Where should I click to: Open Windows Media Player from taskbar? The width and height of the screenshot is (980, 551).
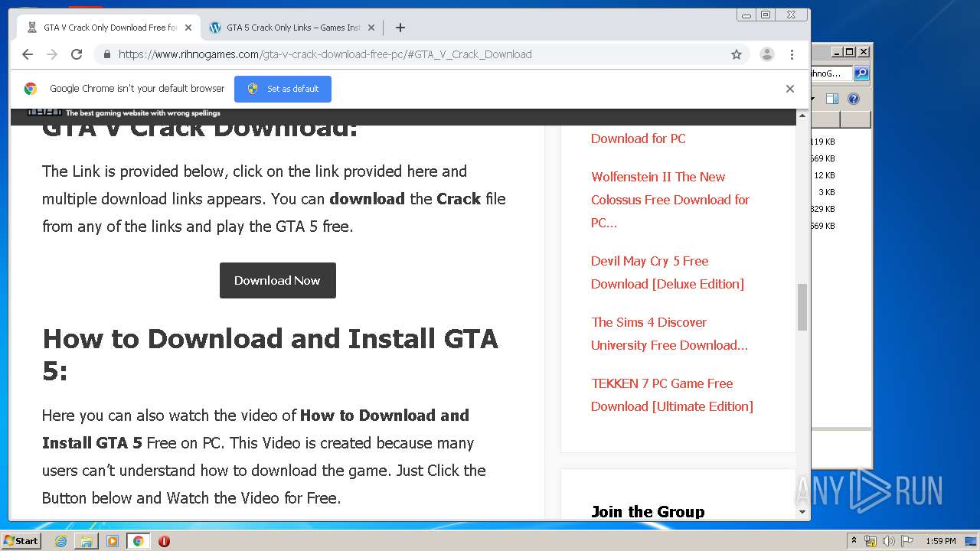pyautogui.click(x=113, y=541)
